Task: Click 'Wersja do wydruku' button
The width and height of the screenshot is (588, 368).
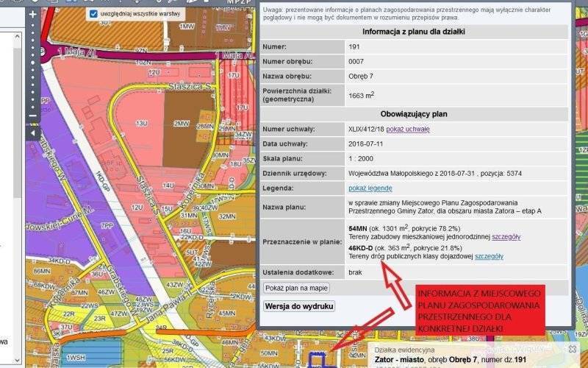Action: 299,306
